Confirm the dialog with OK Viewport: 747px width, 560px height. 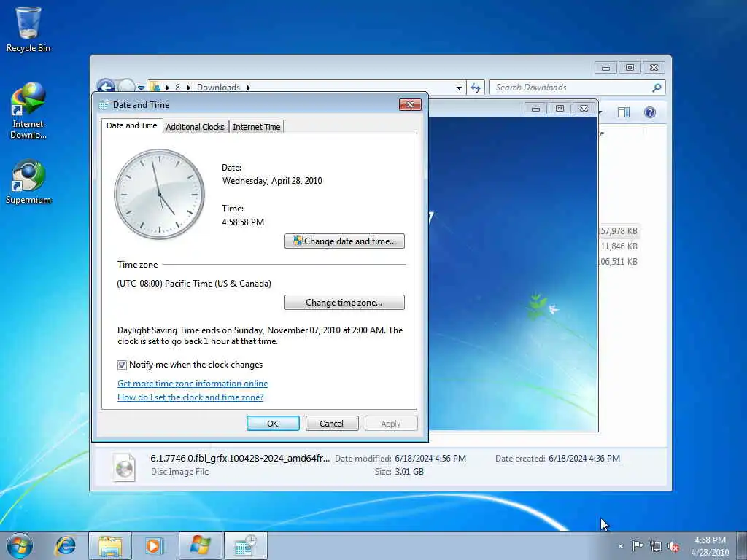[x=273, y=424]
